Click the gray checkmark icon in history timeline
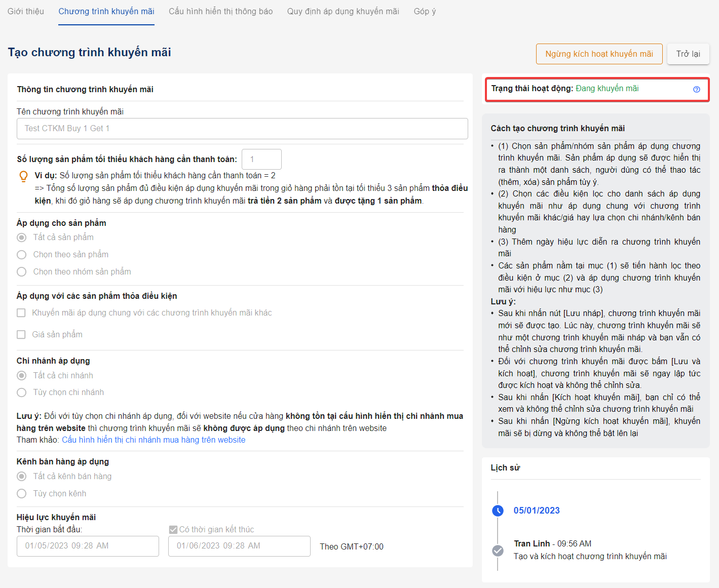This screenshot has width=719, height=588. (x=498, y=551)
